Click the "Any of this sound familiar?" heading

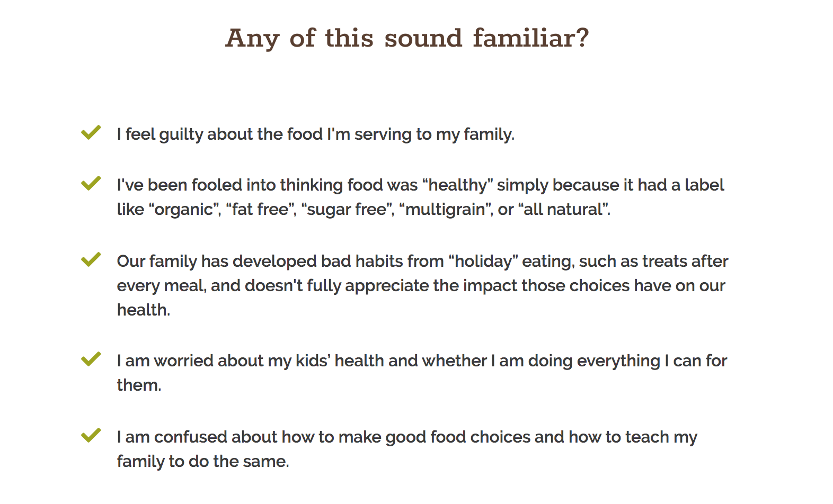click(407, 38)
